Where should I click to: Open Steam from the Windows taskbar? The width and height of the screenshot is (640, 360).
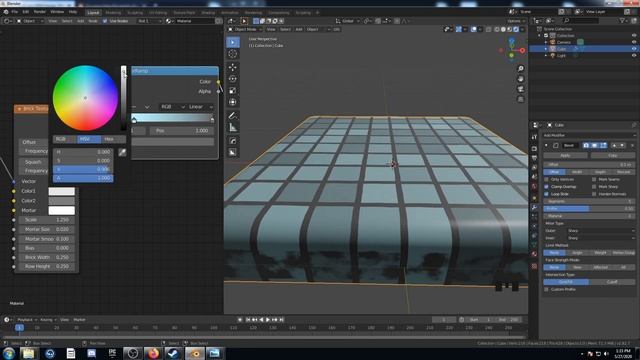173,353
